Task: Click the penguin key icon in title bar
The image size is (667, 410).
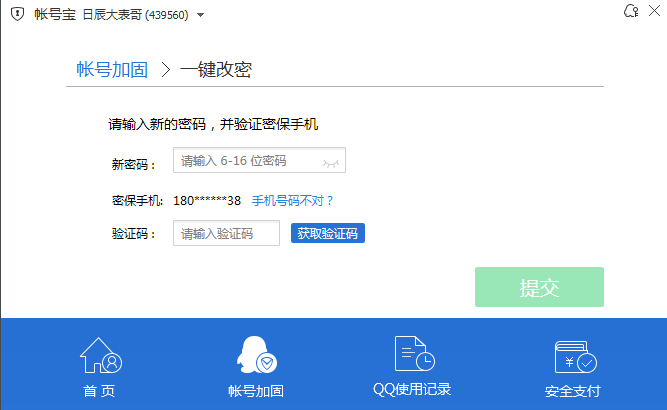Action: (629, 12)
